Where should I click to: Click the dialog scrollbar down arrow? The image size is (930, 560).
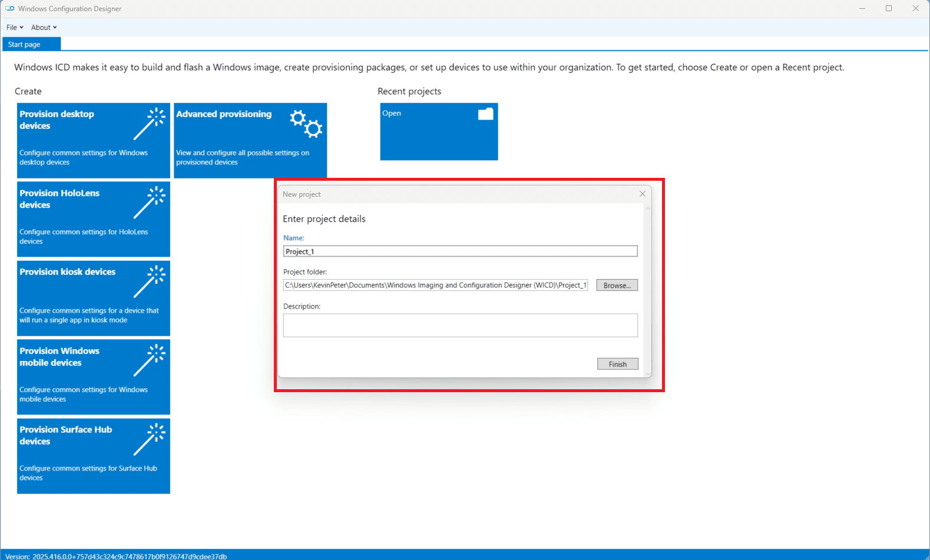point(648,373)
